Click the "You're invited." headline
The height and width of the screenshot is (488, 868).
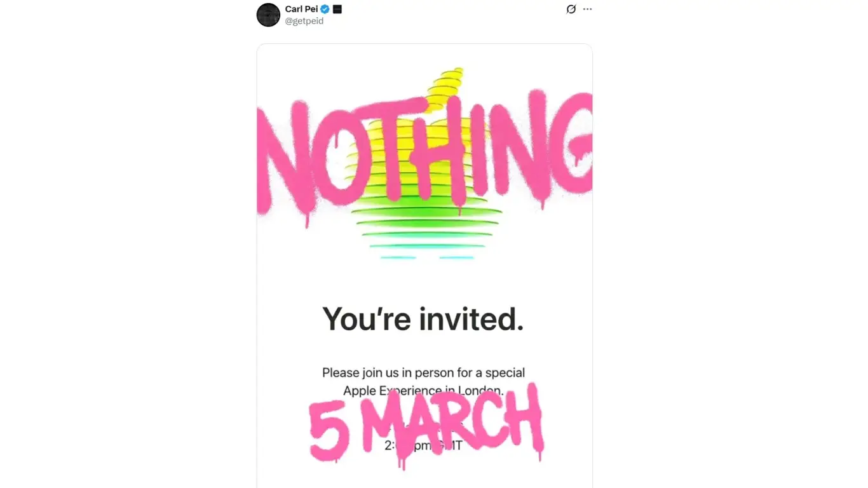[423, 318]
